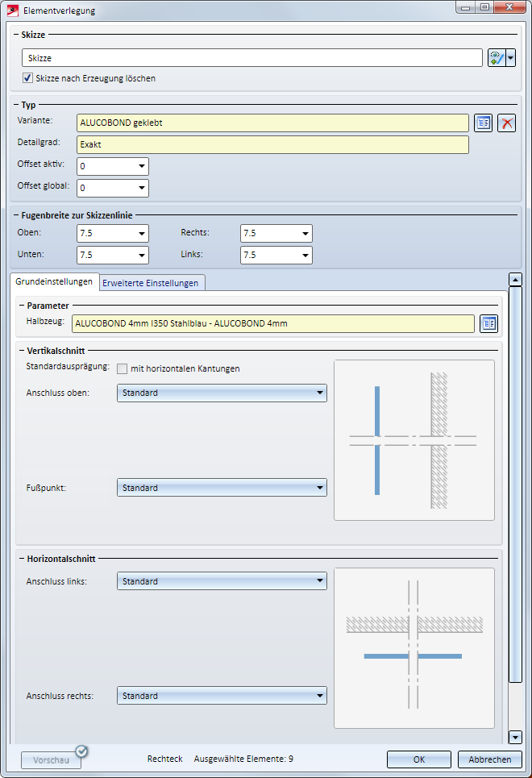Click the red X delete variant icon
Viewport: 532px width, 778px height.
click(507, 123)
